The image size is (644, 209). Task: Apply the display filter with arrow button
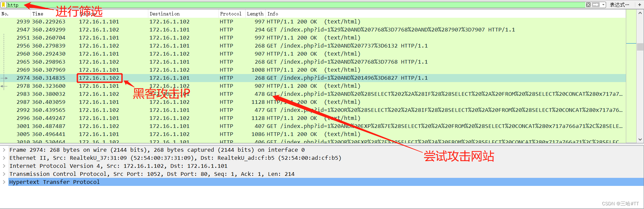tap(596, 5)
